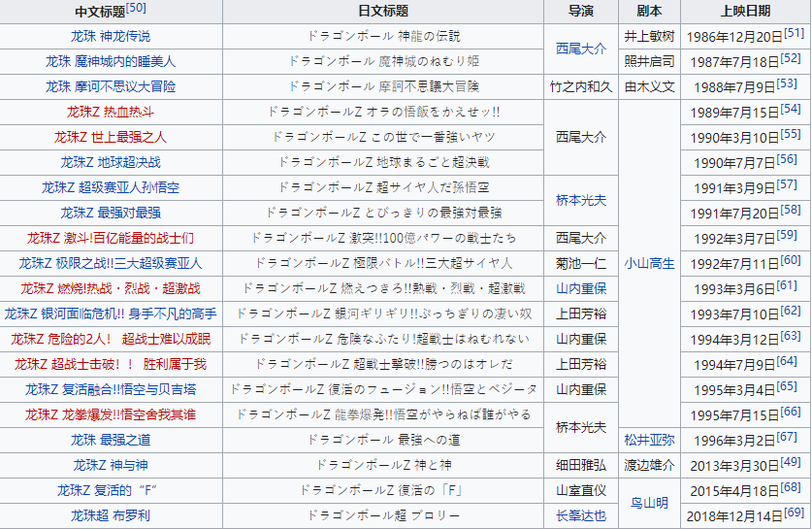812x529 pixels.
Task: Select the 日文标题 column header
Action: pos(383,12)
